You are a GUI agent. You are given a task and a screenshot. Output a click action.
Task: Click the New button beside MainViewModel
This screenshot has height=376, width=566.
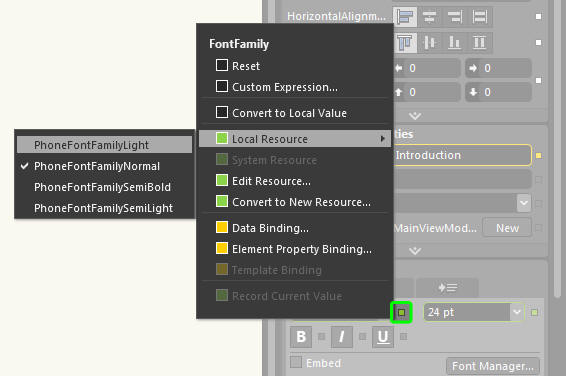coord(507,228)
